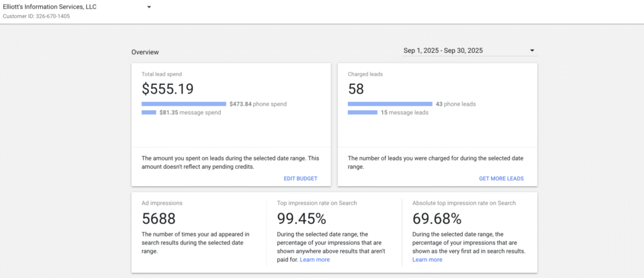Select the account name Elliott's Information Services, LLC
Viewport: 644px width, 278px height.
coord(50,7)
